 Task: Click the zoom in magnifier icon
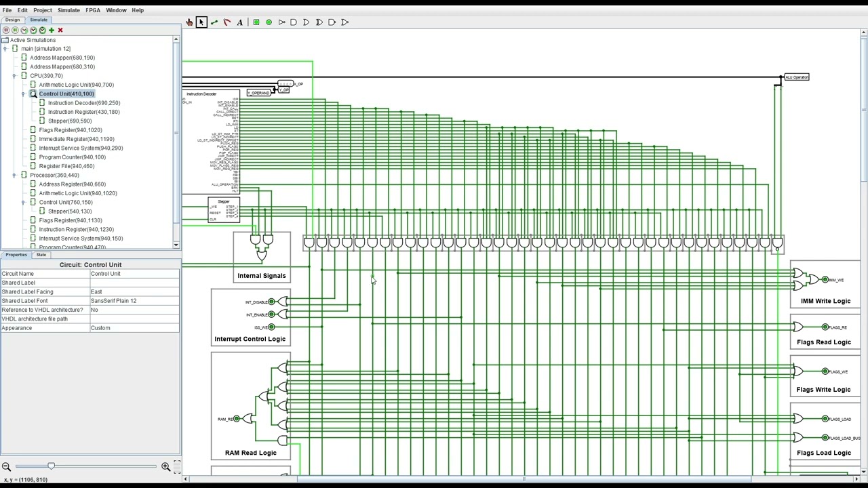[x=165, y=466]
